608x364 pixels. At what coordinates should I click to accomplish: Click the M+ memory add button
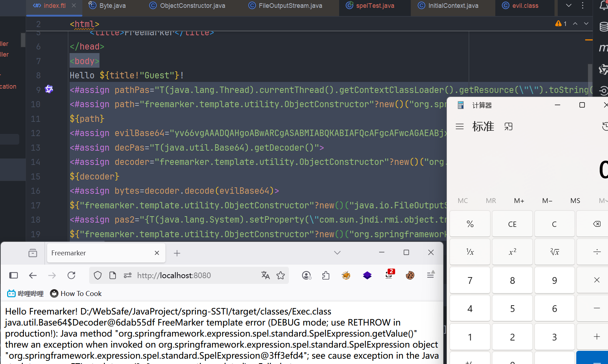pos(519,201)
